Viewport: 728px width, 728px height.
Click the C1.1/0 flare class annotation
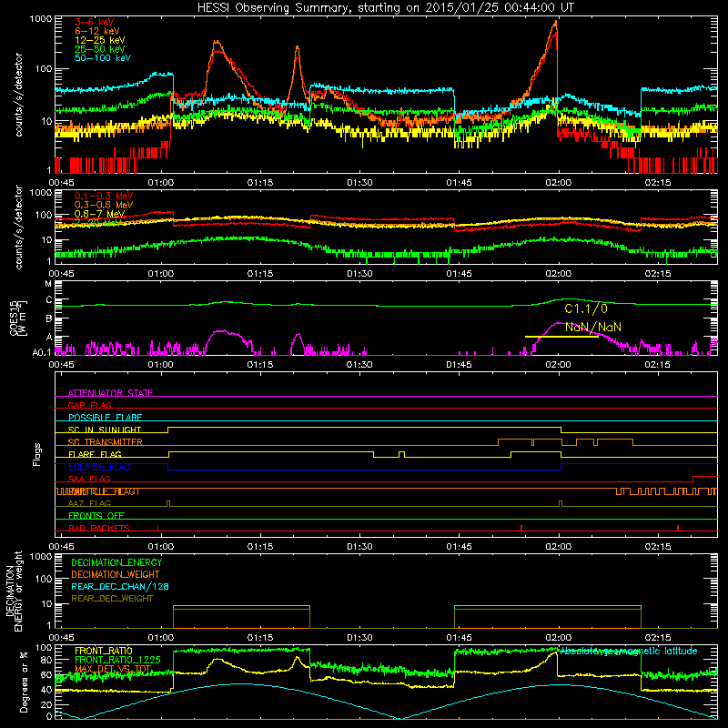[x=586, y=308]
